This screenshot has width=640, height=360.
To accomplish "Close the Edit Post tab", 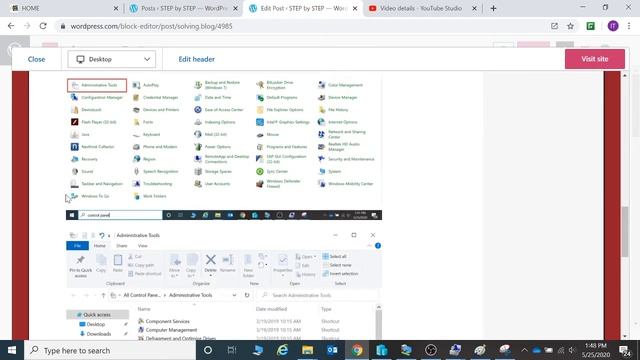I will point(355,8).
